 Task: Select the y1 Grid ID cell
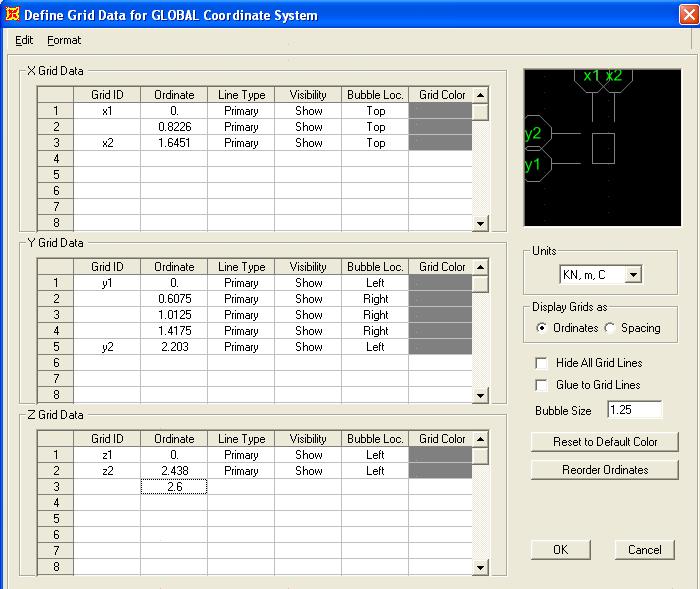107,283
